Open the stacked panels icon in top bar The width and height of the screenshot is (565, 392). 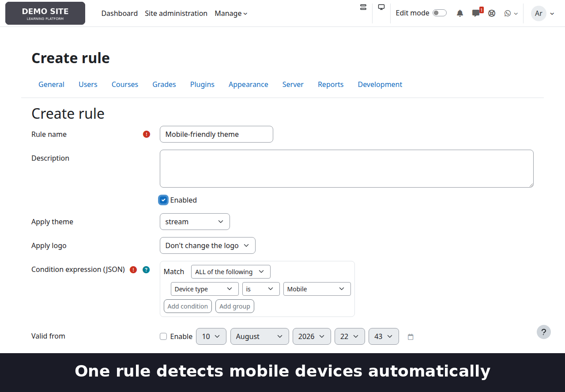[363, 7]
